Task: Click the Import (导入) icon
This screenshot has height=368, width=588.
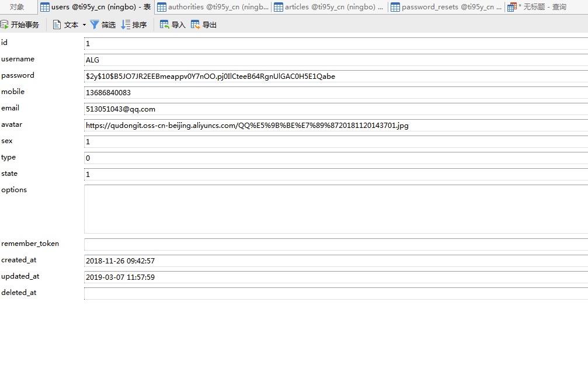Action: click(165, 25)
